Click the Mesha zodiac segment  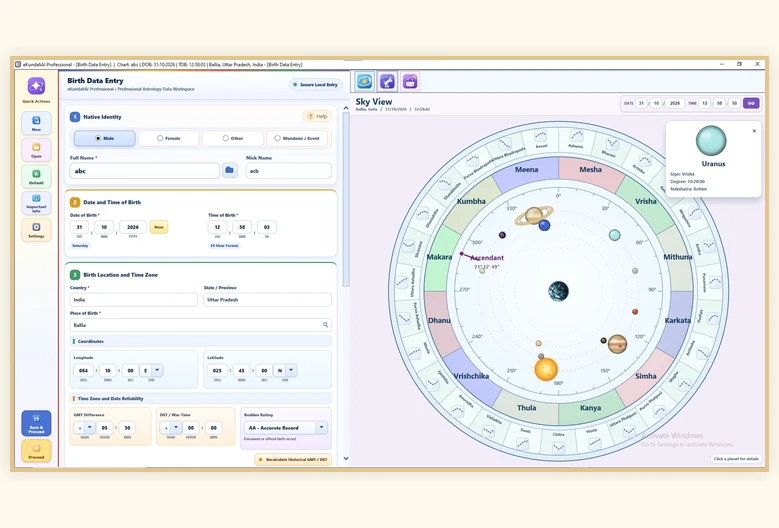click(590, 170)
